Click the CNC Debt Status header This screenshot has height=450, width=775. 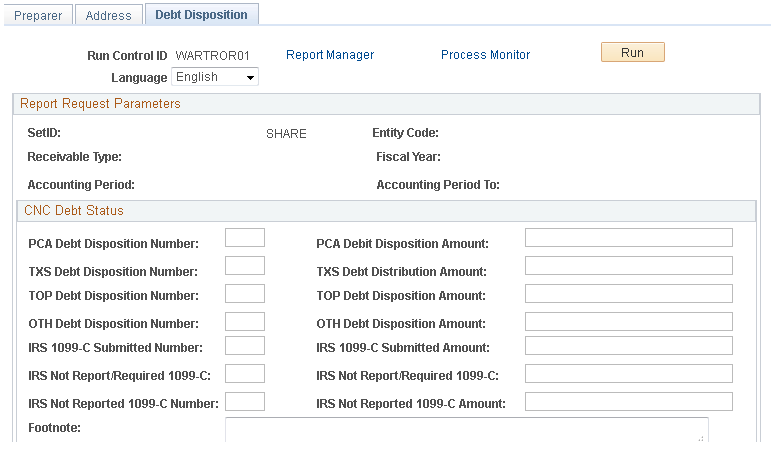click(386, 211)
